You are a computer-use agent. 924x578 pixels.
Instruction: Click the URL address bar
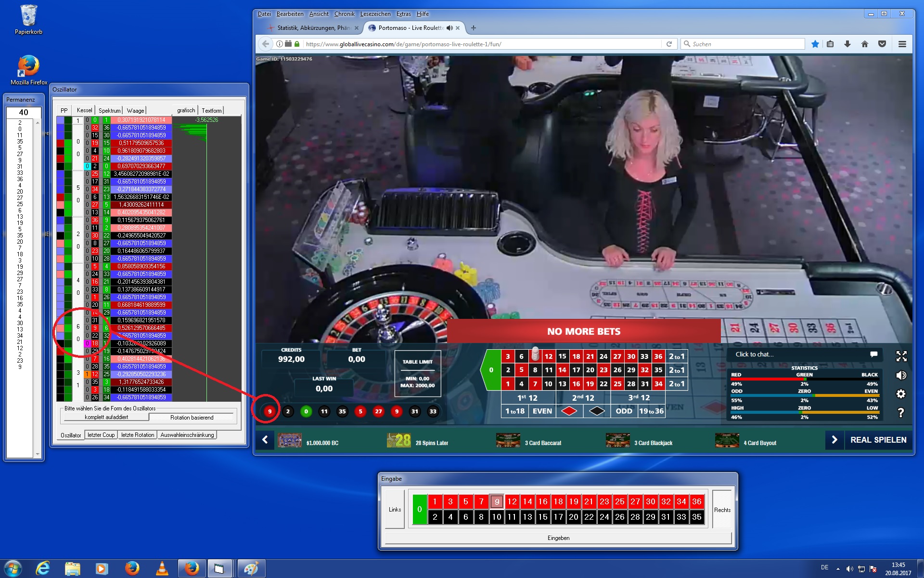482,44
